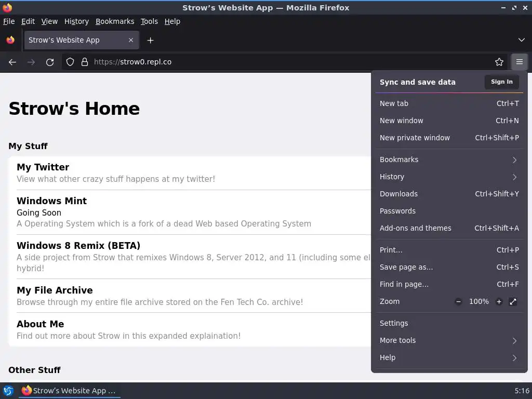Screen dimensions: 532x399
Task: Increase zoom with the plus button
Action: 499,302
